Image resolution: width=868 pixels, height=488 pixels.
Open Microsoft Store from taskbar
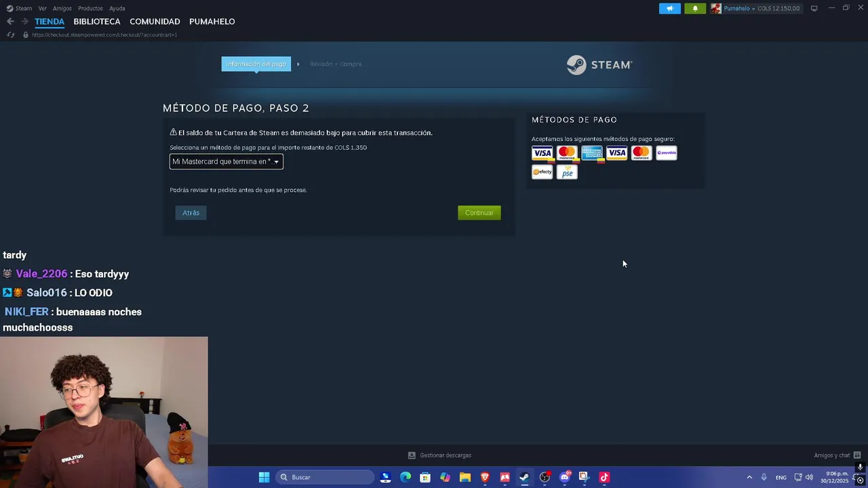(425, 477)
